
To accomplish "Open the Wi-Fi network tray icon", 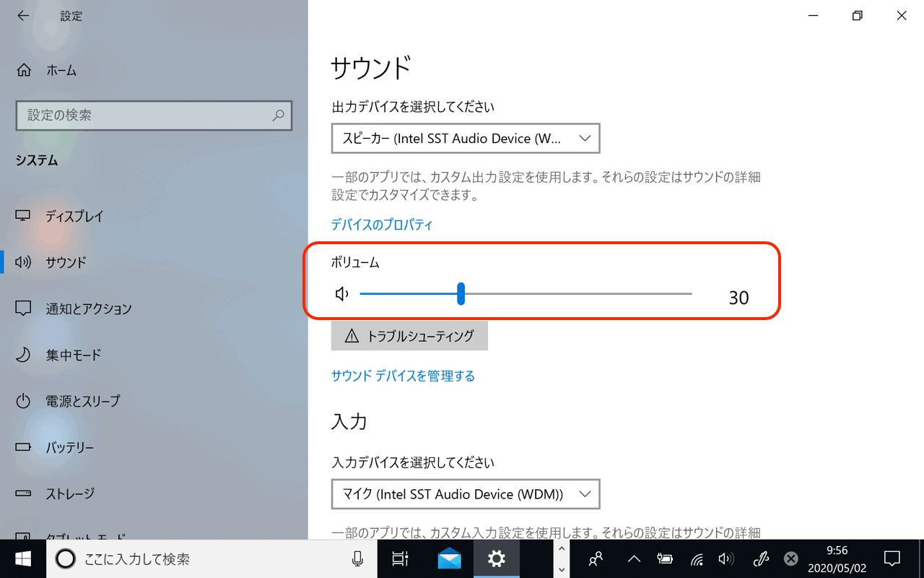I will pyautogui.click(x=697, y=558).
